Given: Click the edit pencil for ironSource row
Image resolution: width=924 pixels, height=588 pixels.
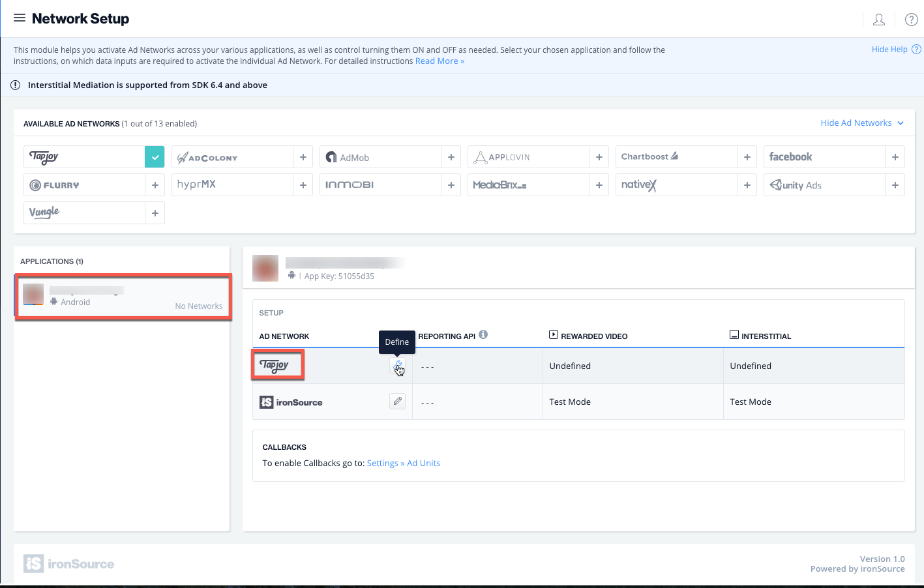Looking at the screenshot, I should coord(397,401).
